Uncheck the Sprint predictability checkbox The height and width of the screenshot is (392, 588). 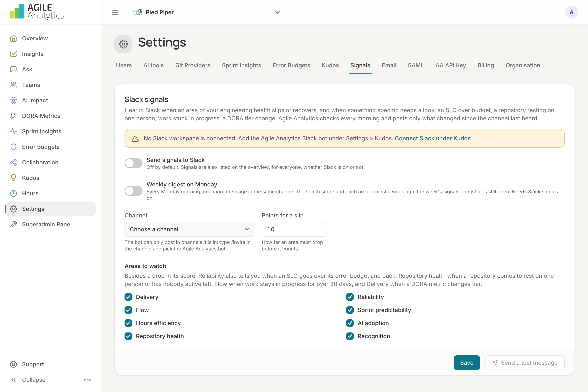[350, 310]
